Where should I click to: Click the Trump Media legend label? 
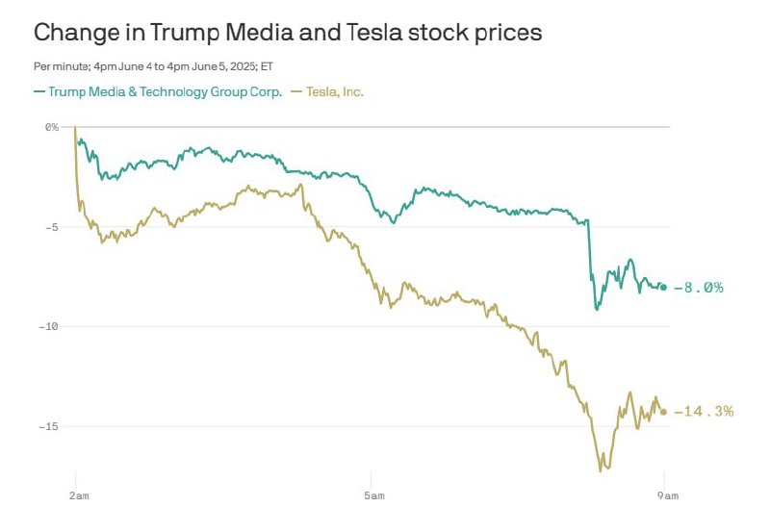[x=165, y=91]
